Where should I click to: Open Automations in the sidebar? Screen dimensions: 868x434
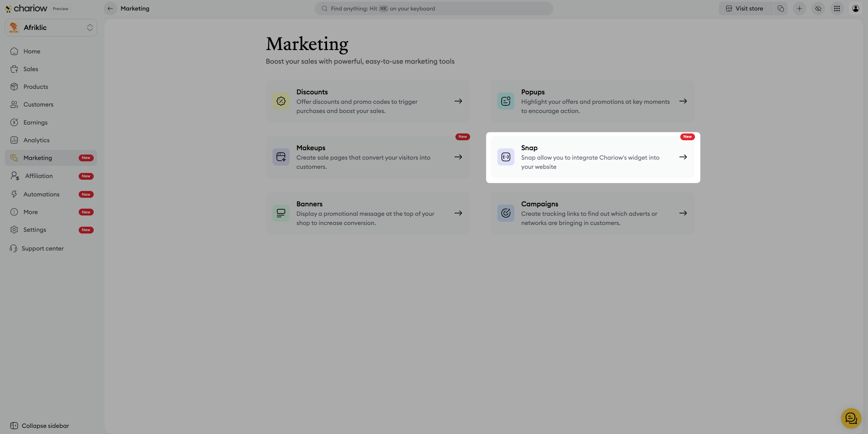point(41,194)
